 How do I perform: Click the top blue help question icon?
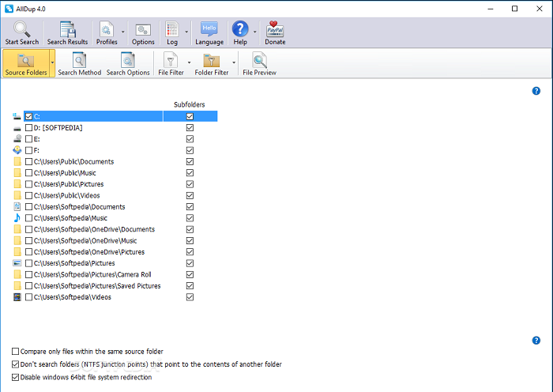pos(536,91)
